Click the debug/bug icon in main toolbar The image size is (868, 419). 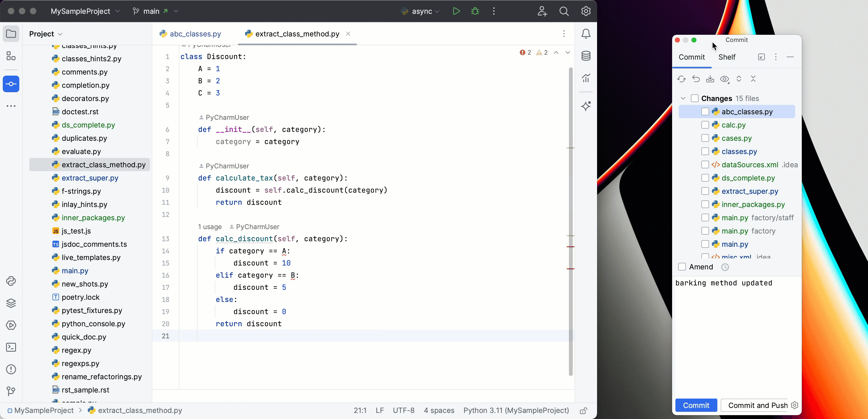pyautogui.click(x=475, y=11)
